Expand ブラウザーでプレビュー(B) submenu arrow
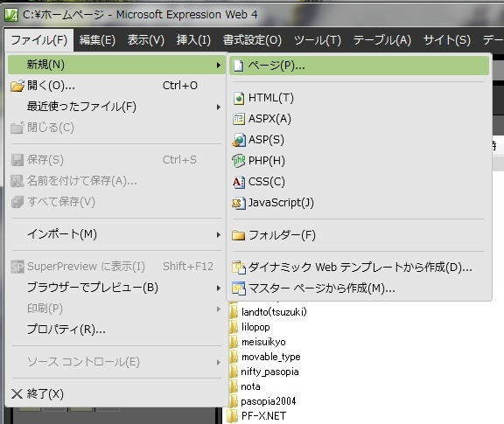 pos(219,288)
